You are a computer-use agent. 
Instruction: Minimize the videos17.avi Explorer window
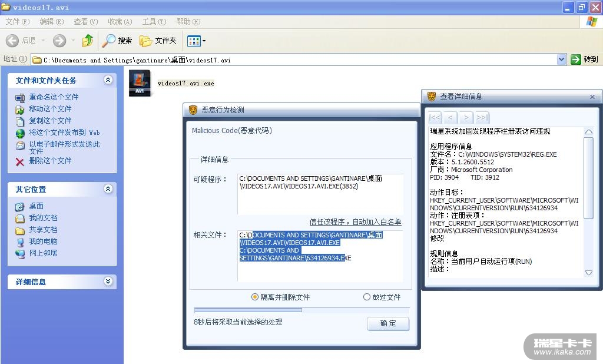tap(568, 7)
